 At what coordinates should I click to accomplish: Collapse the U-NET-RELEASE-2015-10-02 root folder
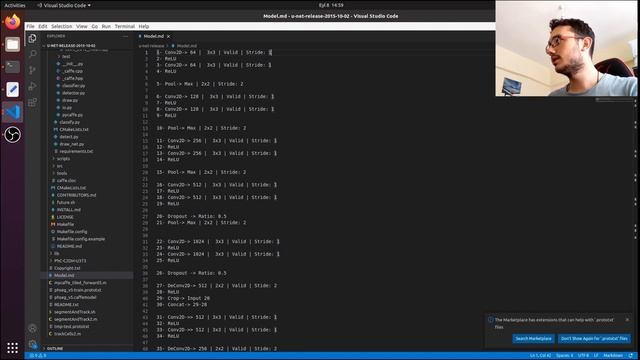[71, 46]
